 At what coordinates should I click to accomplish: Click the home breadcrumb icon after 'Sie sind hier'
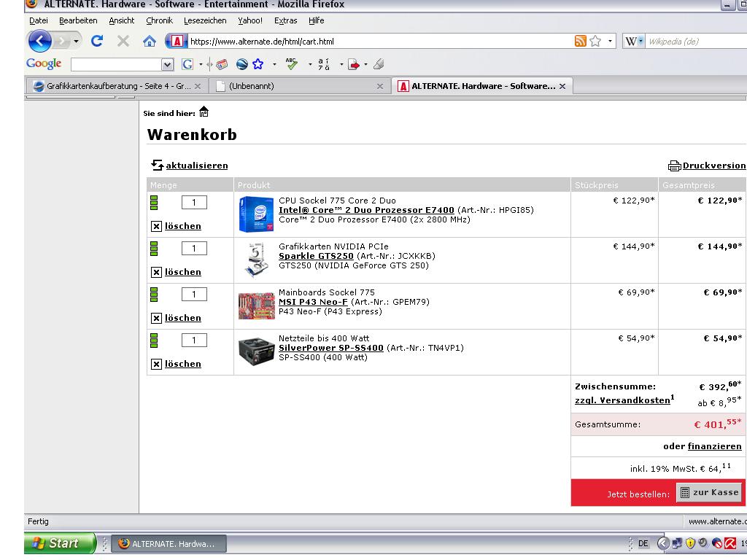(x=204, y=112)
